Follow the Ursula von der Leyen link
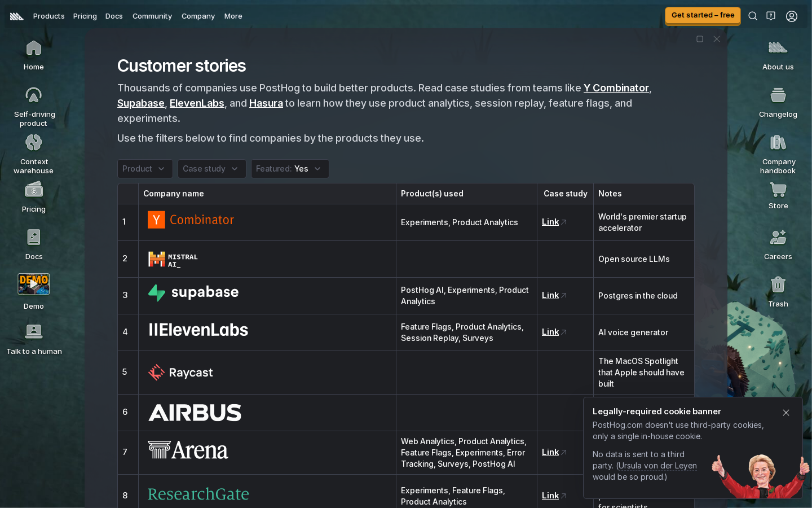 pos(657,466)
